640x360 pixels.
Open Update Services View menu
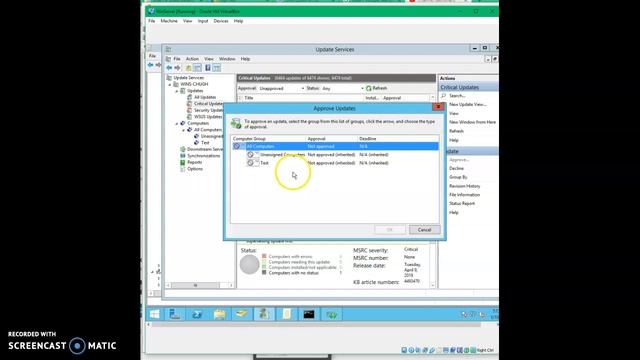[x=209, y=59]
